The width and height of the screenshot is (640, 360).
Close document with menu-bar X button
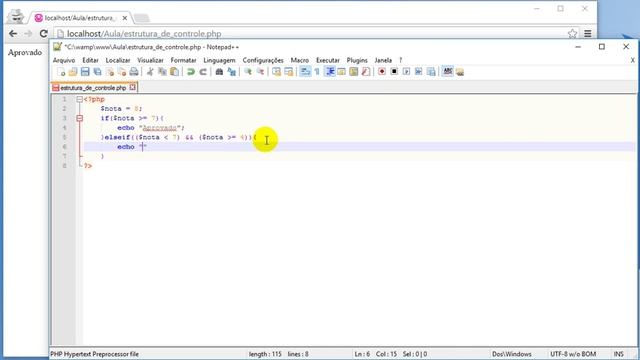click(632, 60)
